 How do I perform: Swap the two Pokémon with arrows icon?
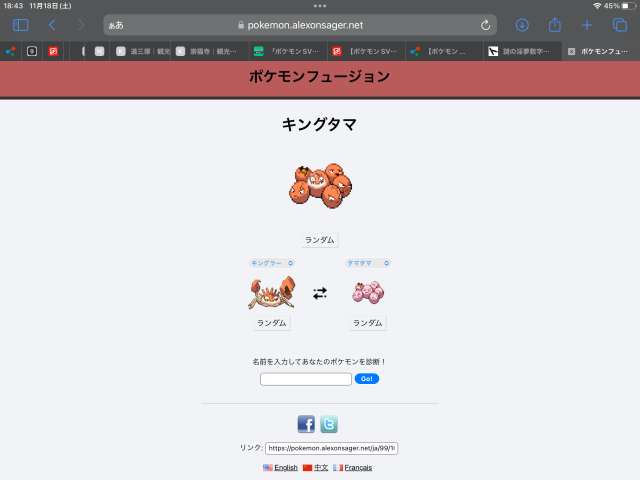tap(320, 293)
